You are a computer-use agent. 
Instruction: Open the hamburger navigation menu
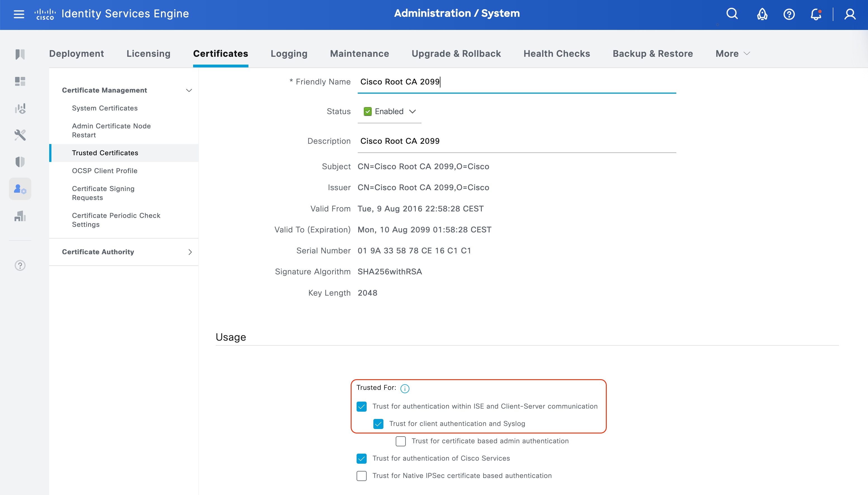tap(19, 14)
